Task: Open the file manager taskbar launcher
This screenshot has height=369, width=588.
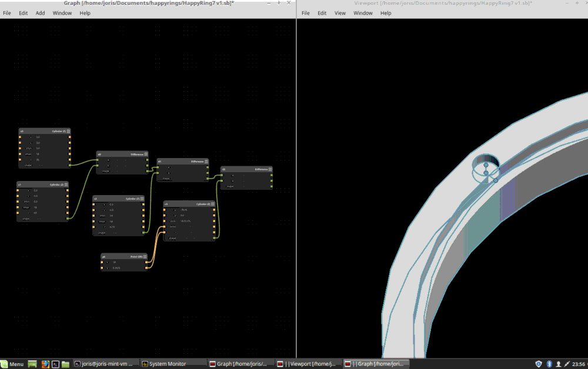Action: [x=66, y=364]
